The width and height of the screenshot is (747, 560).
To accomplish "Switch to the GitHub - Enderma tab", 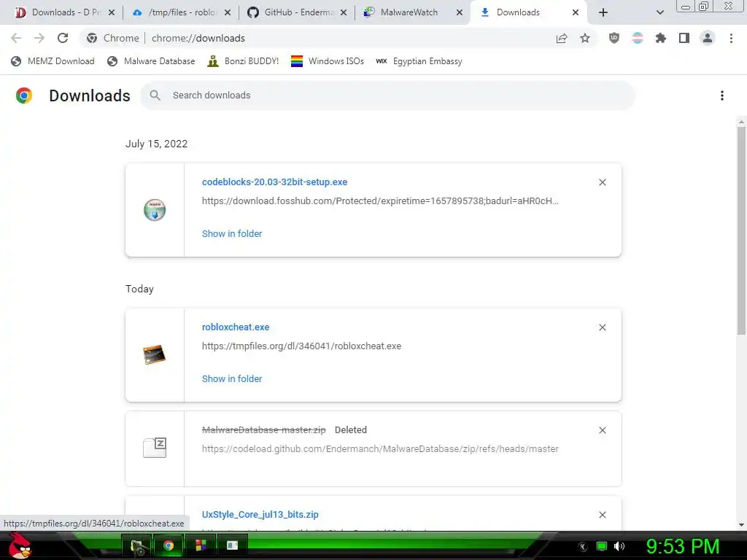I will click(x=298, y=12).
